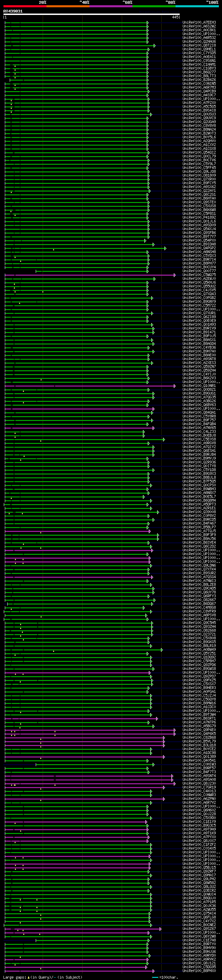Click the purple alignment bar for UniRef100_C5WQ75
The width and height of the screenshot is (222, 980).
90,275
